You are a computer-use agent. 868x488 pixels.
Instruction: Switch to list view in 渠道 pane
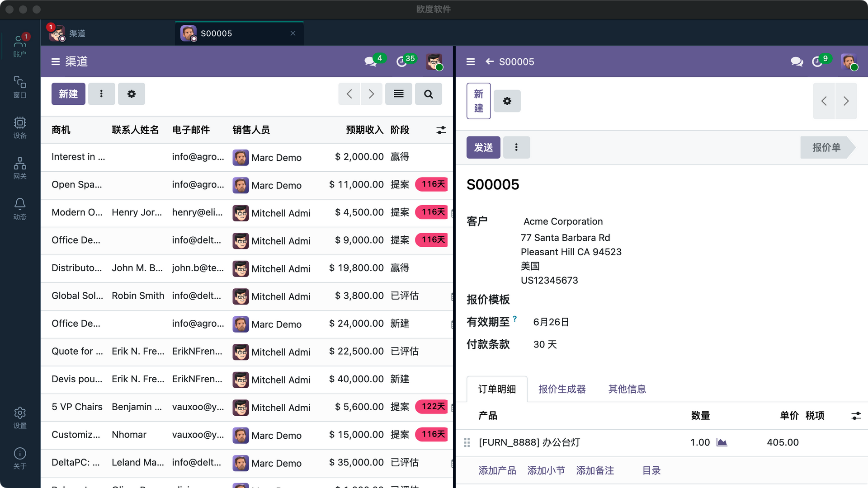coord(399,94)
